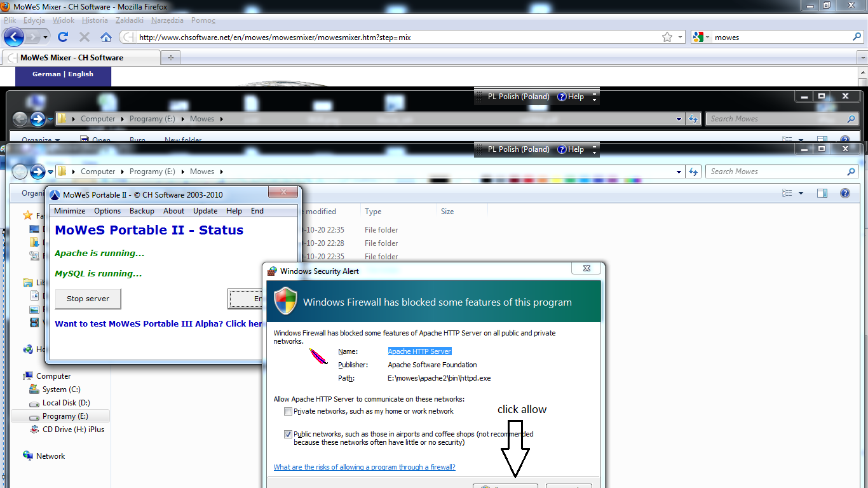Screen dimensions: 868x488
Task: Click Help on the upper language bar
Action: (x=571, y=97)
